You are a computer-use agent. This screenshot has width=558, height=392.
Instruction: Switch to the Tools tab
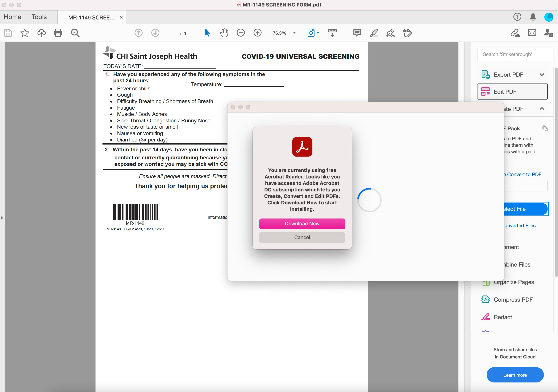[x=39, y=17]
